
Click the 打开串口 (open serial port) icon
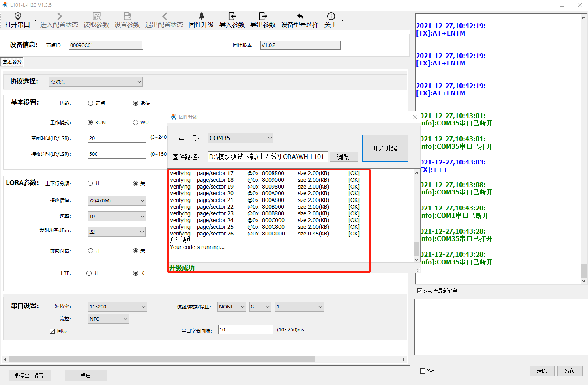click(17, 16)
